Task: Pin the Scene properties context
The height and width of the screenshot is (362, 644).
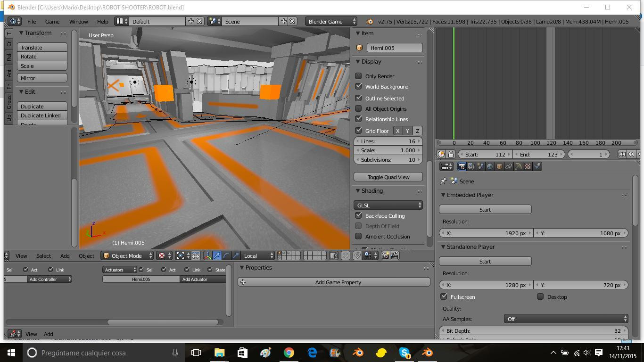Action: [x=443, y=181]
